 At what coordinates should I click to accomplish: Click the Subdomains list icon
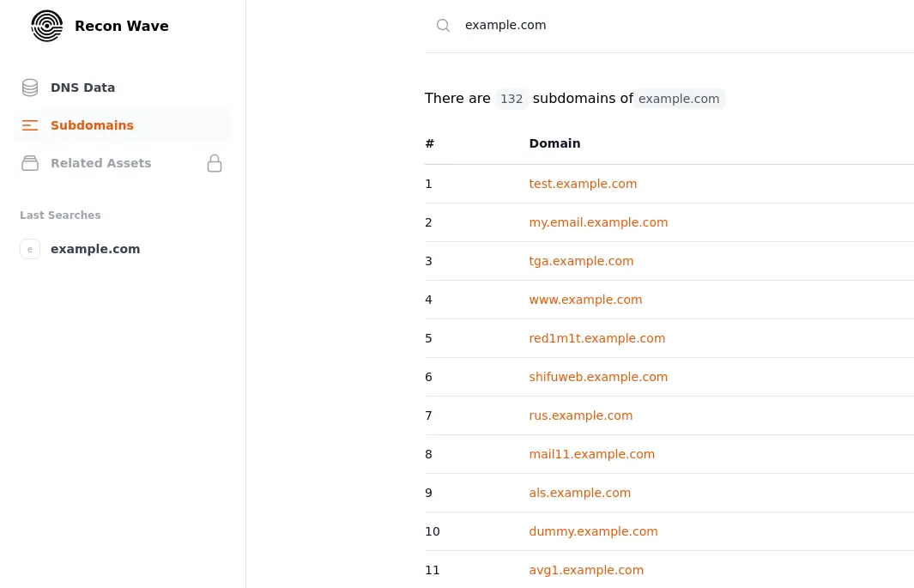click(30, 125)
